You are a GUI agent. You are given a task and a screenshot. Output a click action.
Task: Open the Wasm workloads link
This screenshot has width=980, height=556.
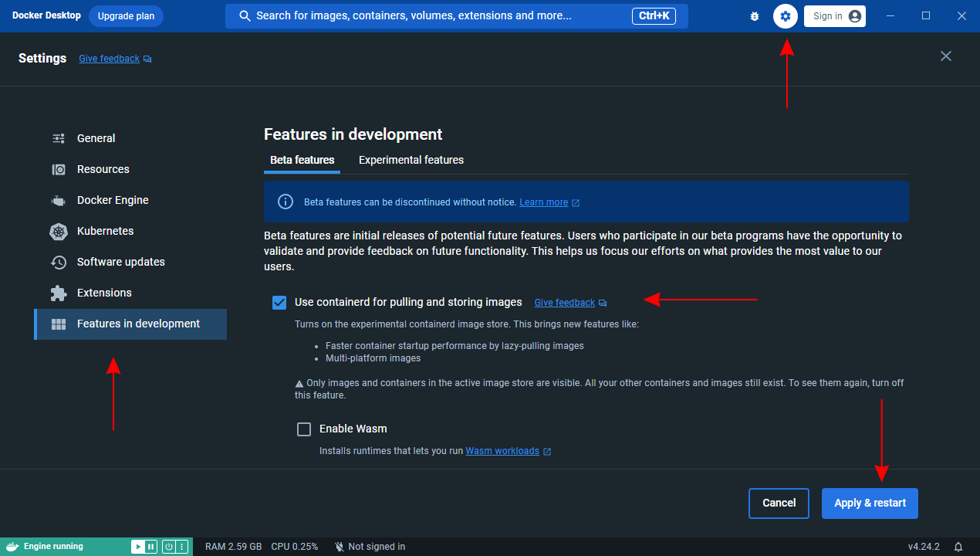pyautogui.click(x=502, y=451)
